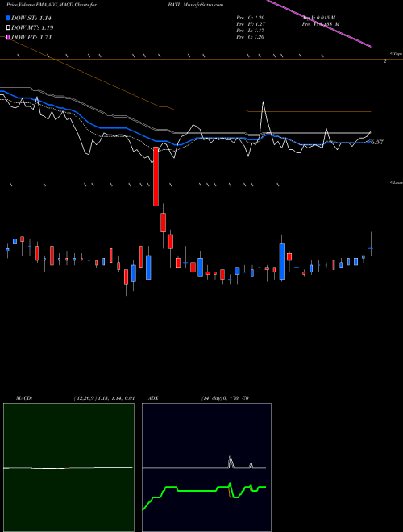The width and height of the screenshot is (403, 532).
Task: Select the 'Pre H: 1.27' value
Action: click(251, 24)
